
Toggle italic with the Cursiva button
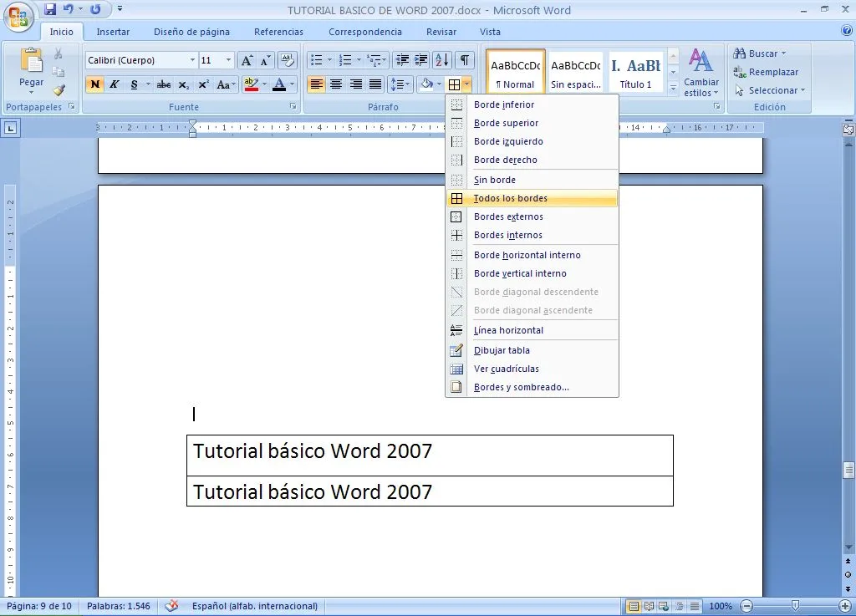click(115, 84)
